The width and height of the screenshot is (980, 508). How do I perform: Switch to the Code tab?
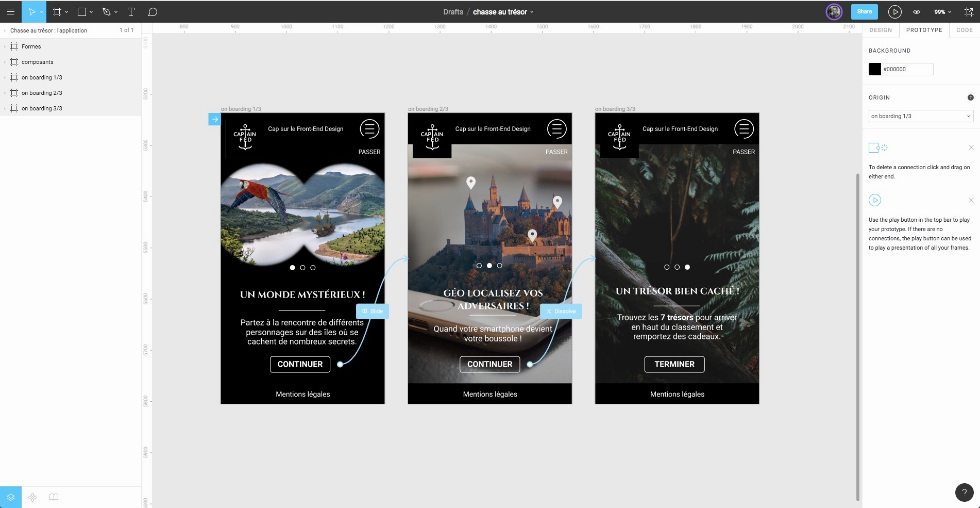(964, 30)
